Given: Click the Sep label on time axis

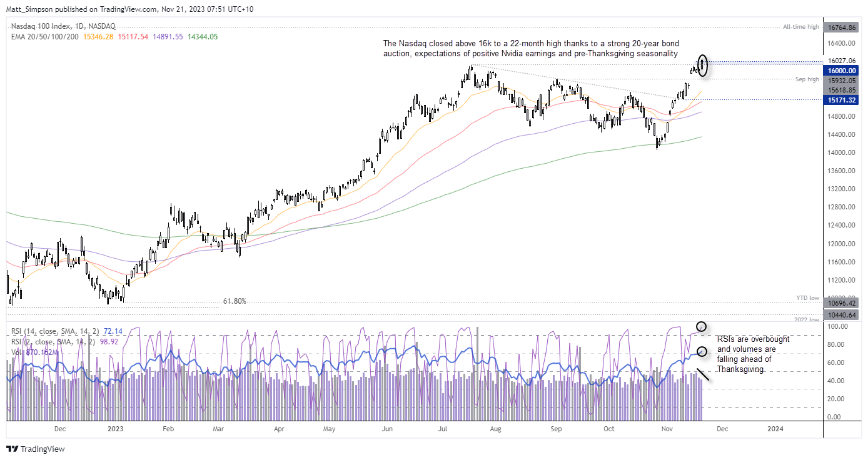Looking at the screenshot, I should click(x=556, y=429).
